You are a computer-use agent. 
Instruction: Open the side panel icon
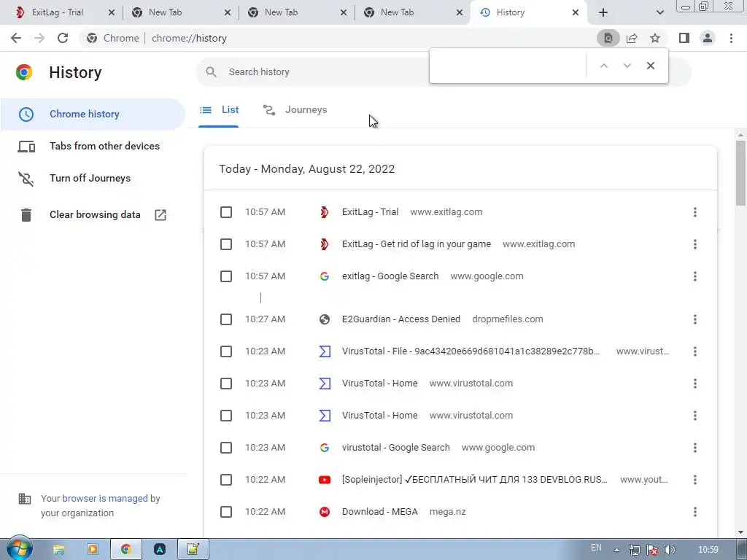click(684, 38)
